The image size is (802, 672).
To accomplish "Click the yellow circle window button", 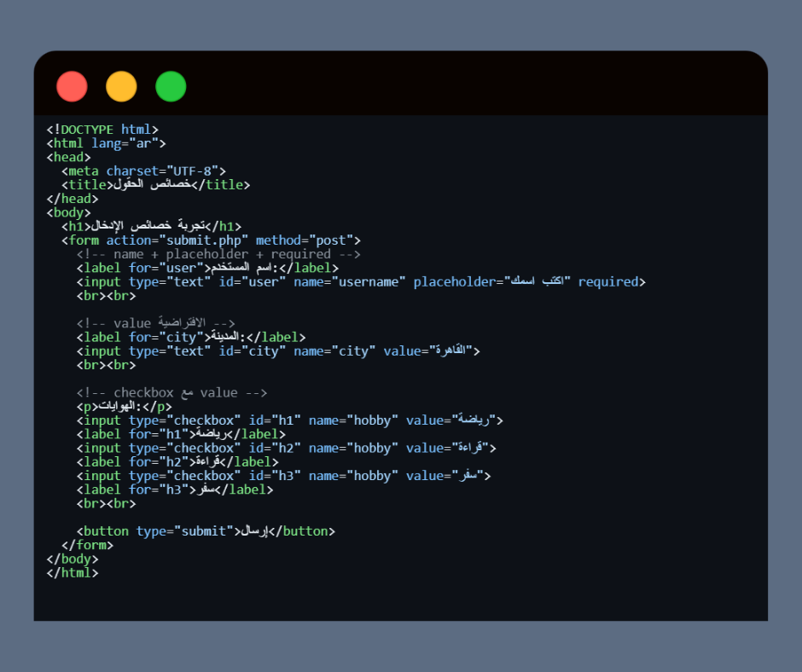I will pos(121,87).
